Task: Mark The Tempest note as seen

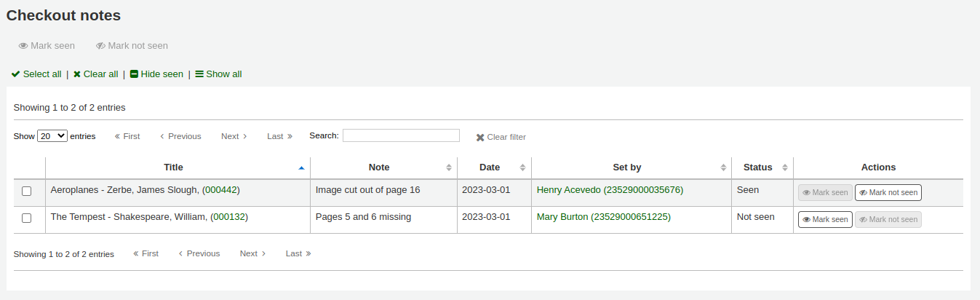Action: click(825, 219)
